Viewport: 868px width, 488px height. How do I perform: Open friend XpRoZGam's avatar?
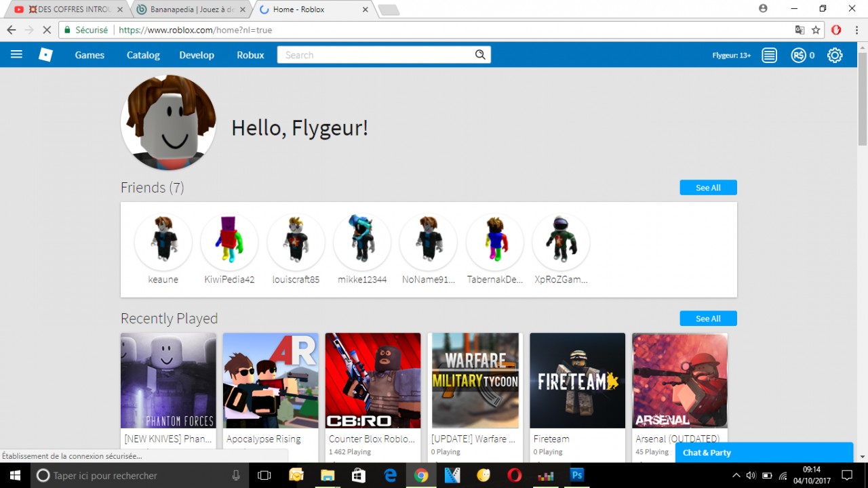coord(561,242)
